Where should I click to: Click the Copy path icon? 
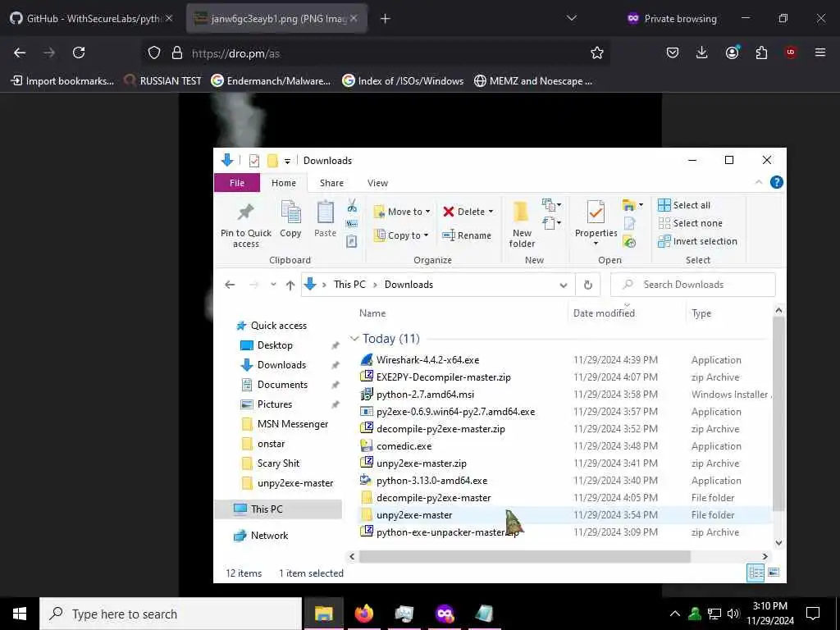(x=352, y=223)
